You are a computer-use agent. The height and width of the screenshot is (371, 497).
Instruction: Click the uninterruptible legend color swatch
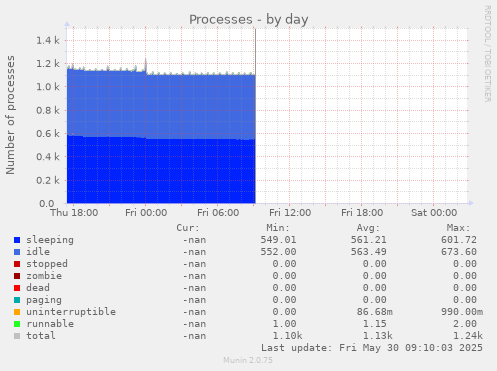click(x=17, y=312)
